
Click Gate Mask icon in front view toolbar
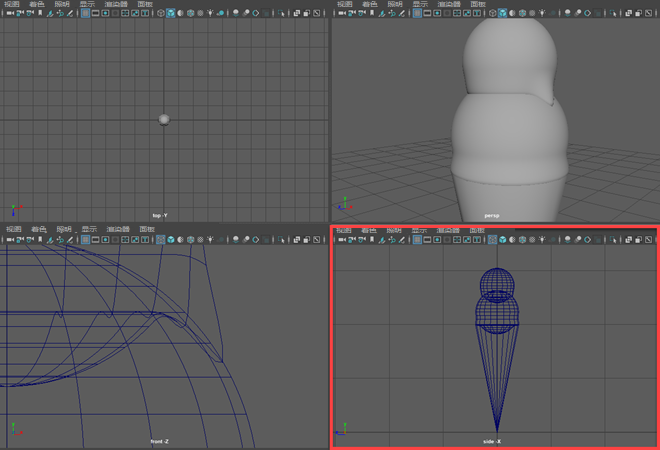click(x=115, y=240)
